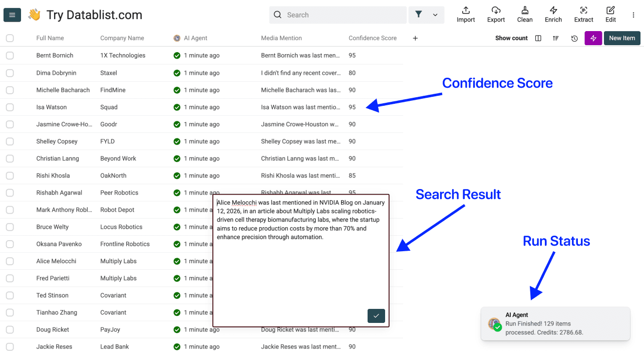
Task: Open the Edit tool
Action: click(610, 14)
